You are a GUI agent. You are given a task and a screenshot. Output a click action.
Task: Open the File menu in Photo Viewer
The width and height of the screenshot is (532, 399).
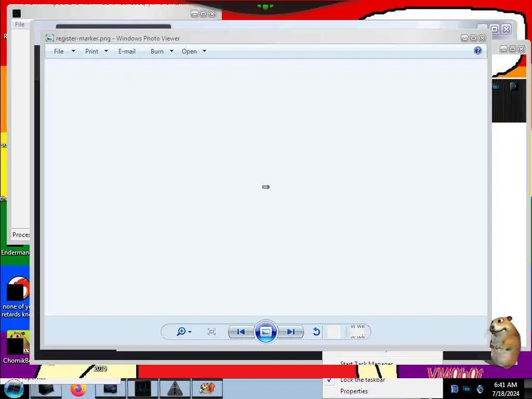[x=59, y=51]
